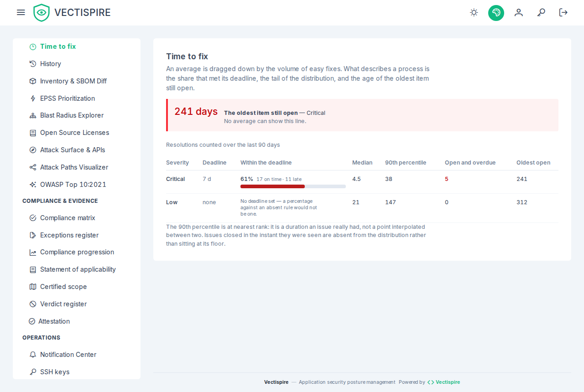Go to History page
The width and height of the screenshot is (584, 392).
point(77,64)
